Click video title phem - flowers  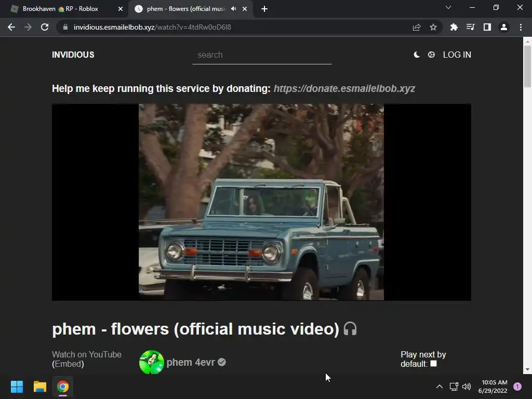pos(195,329)
